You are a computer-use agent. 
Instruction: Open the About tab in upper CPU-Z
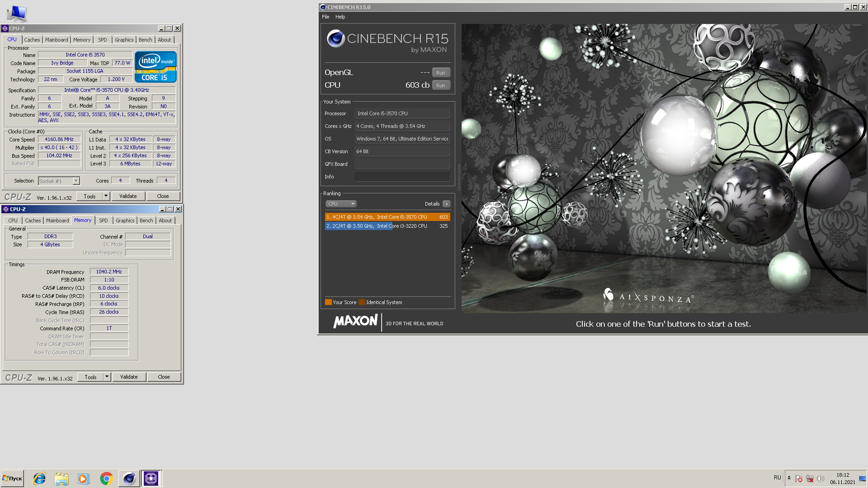click(165, 40)
